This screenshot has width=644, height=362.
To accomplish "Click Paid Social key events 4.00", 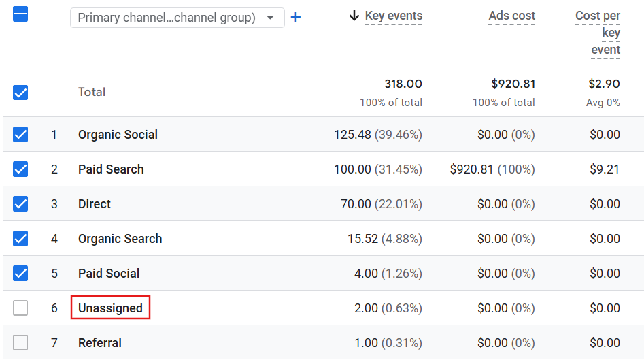I will [366, 274].
